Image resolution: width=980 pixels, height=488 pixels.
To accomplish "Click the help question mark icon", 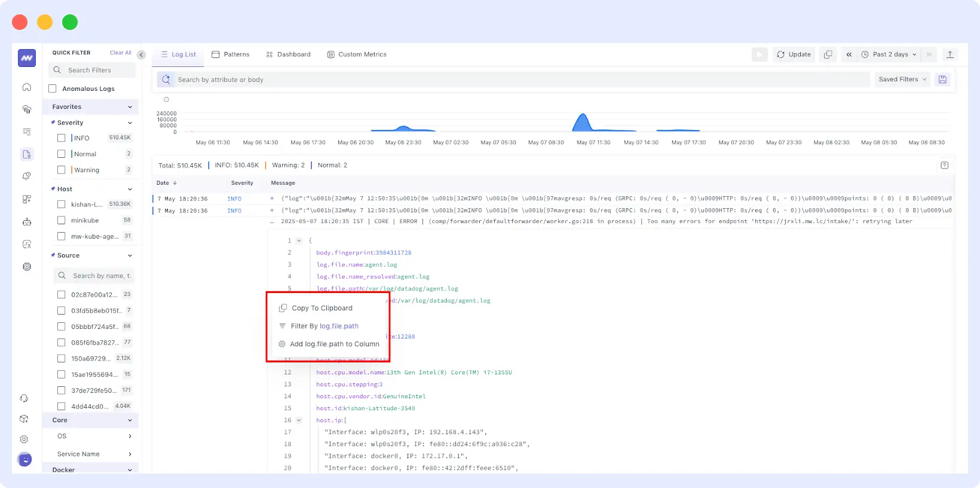I will pyautogui.click(x=945, y=165).
